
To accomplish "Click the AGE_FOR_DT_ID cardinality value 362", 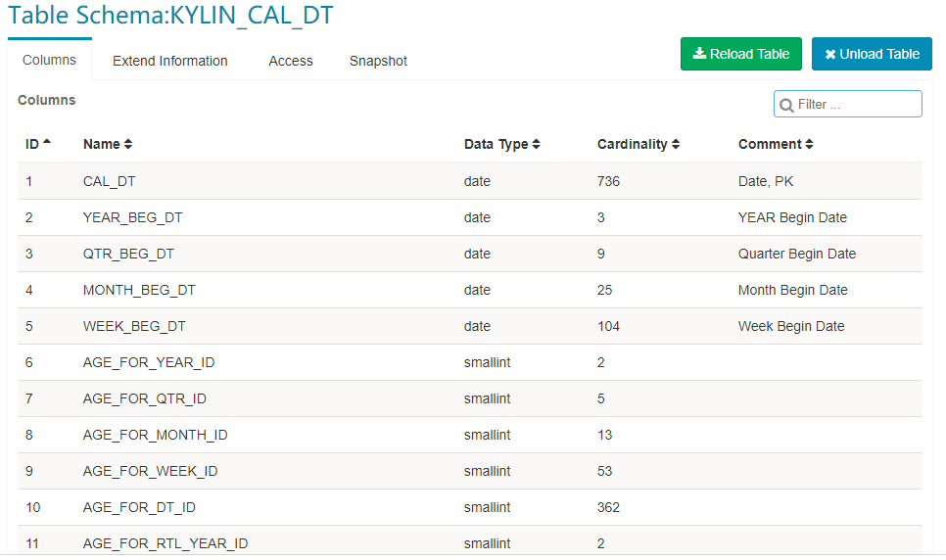I will point(608,507).
